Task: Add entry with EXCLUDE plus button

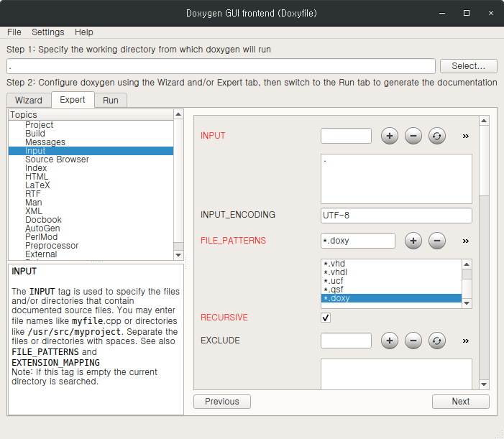Action: [x=390, y=341]
